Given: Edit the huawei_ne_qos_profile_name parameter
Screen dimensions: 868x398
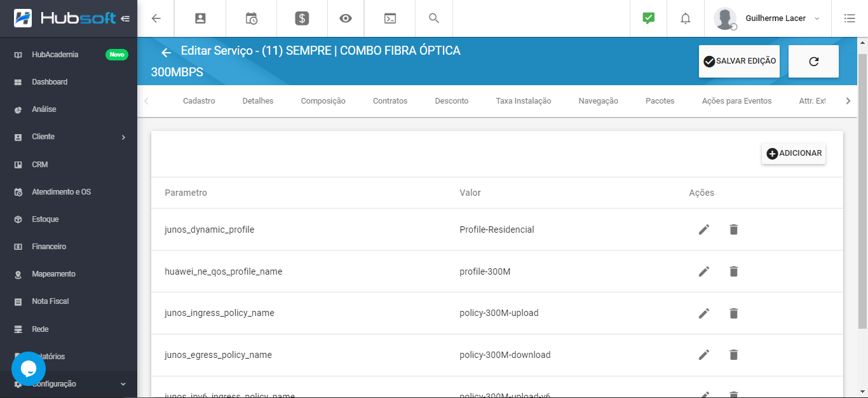Looking at the screenshot, I should point(704,271).
